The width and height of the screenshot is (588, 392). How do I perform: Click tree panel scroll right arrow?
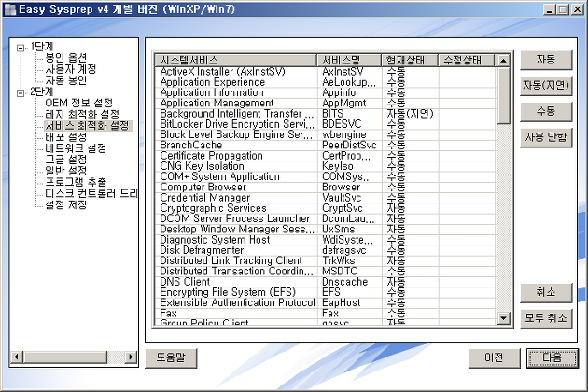coord(131,357)
